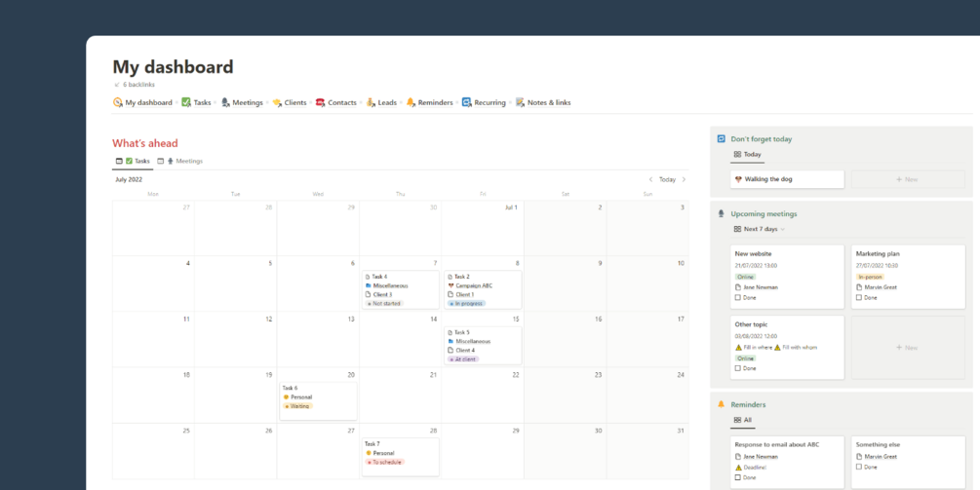Add New card in Upcoming meetings
The width and height of the screenshot is (980, 490).
(908, 347)
